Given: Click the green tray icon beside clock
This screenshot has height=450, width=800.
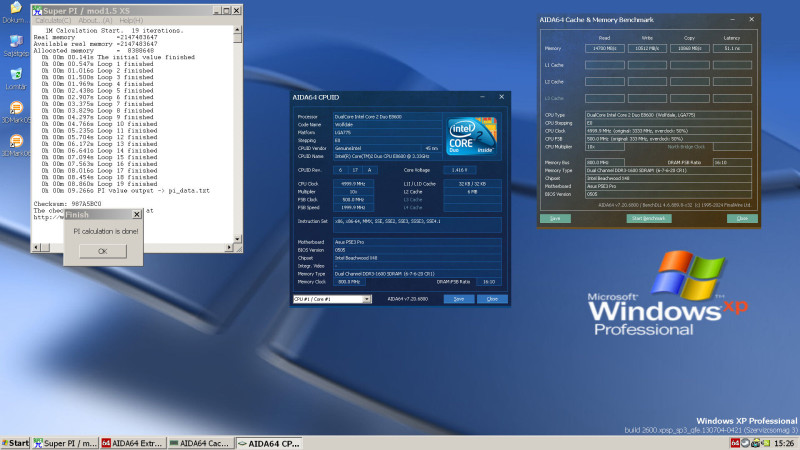Looking at the screenshot, I should (766, 443).
